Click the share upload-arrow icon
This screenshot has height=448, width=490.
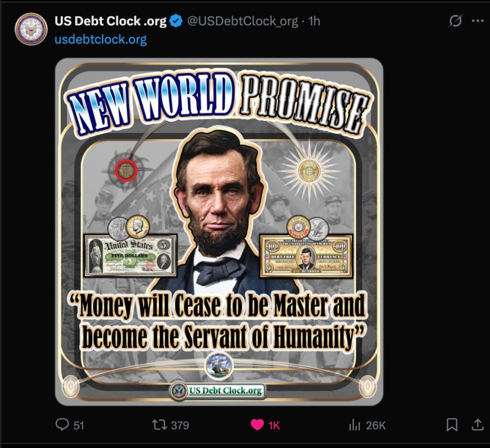(x=478, y=425)
